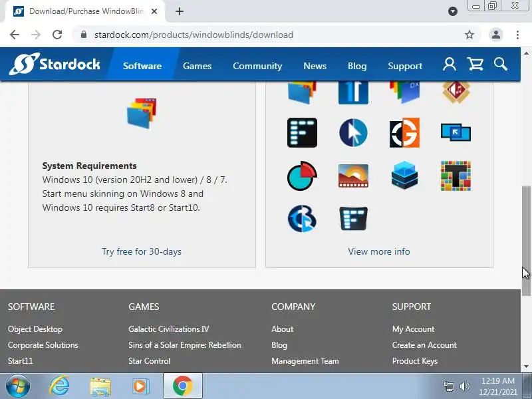
Task: Close the Download/Purchase WindowBlinds tab
Action: [154, 11]
